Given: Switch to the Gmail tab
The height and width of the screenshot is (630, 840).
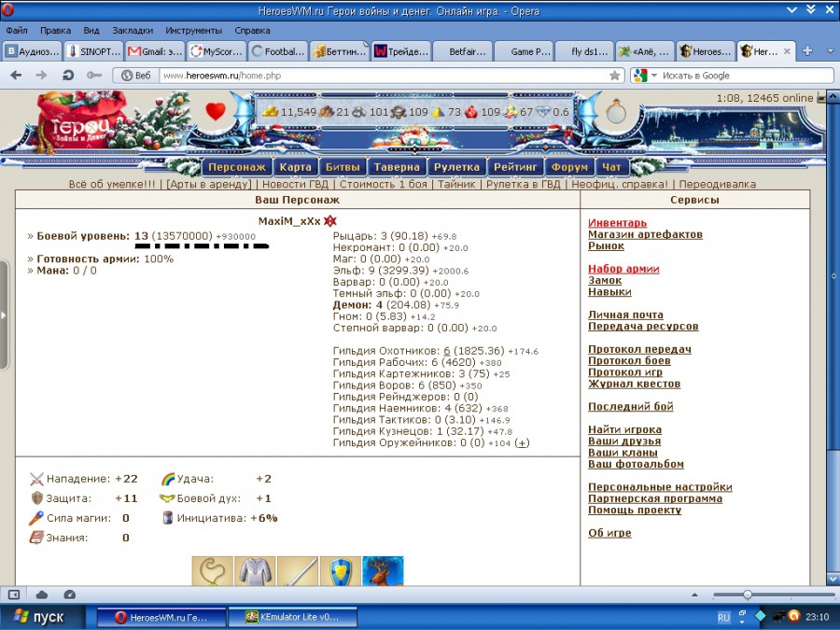Looking at the screenshot, I should click(x=155, y=51).
